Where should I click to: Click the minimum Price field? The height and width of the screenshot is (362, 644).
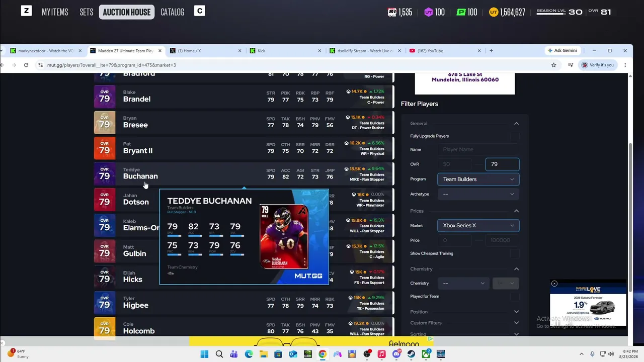pyautogui.click(x=455, y=240)
